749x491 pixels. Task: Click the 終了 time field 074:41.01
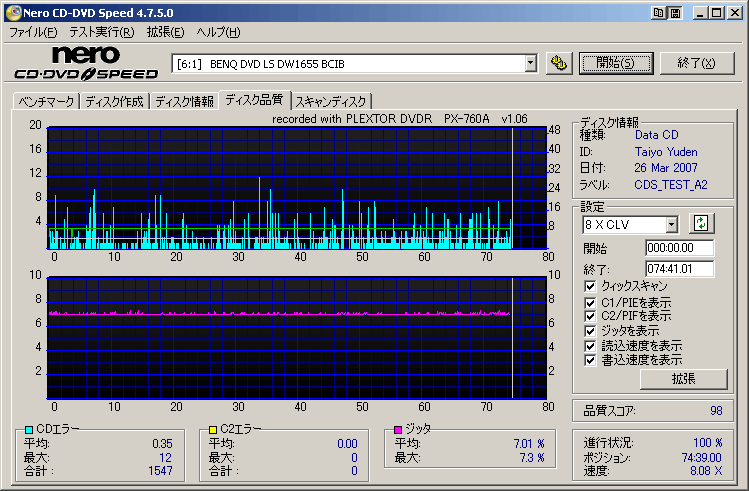[x=679, y=269]
